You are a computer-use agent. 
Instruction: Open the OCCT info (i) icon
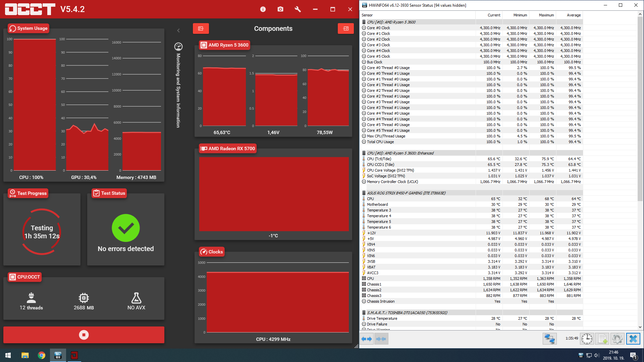[x=263, y=9]
